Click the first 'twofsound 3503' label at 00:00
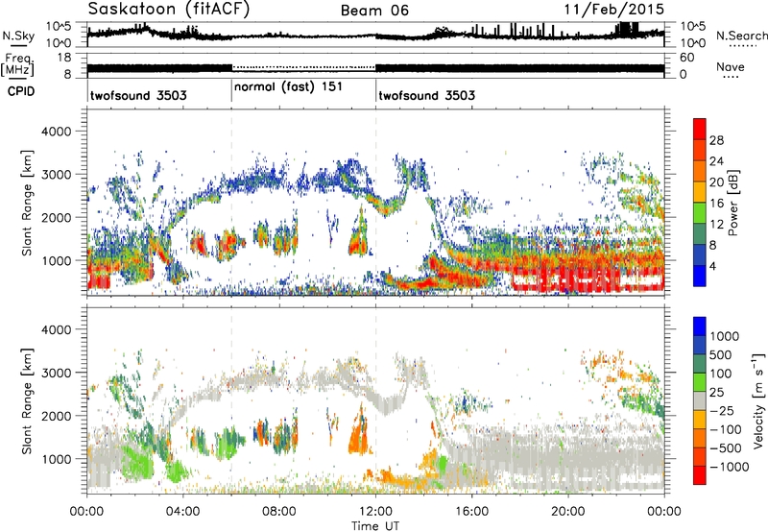Image resolution: width=768 pixels, height=532 pixels. pos(138,95)
